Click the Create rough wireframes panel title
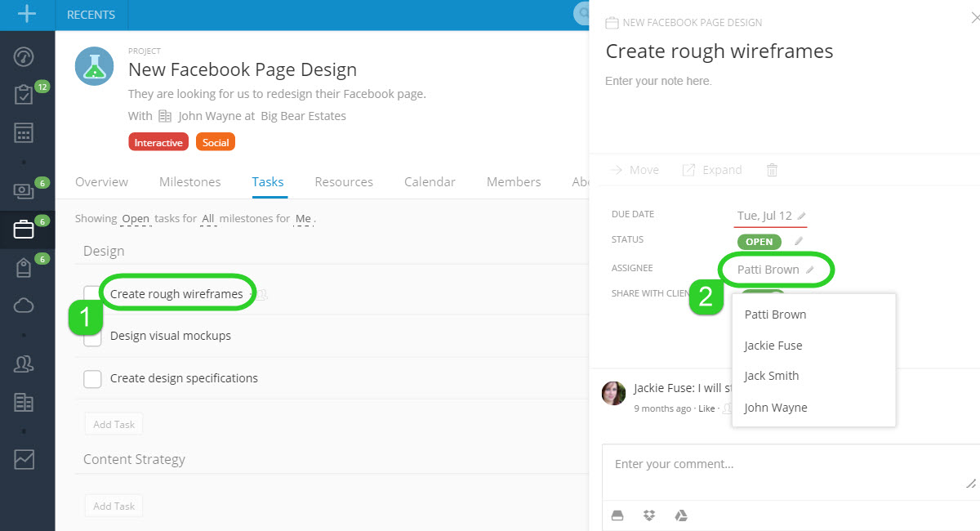 coord(719,51)
